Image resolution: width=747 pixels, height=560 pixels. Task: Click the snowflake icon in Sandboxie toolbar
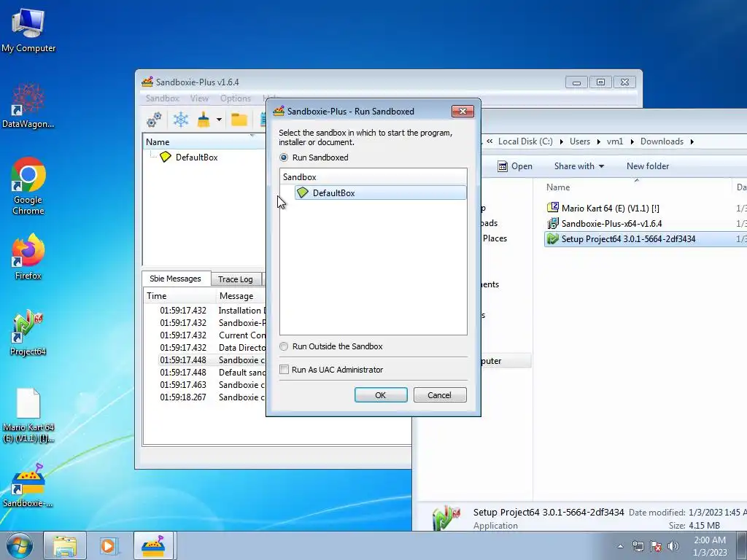(x=181, y=120)
